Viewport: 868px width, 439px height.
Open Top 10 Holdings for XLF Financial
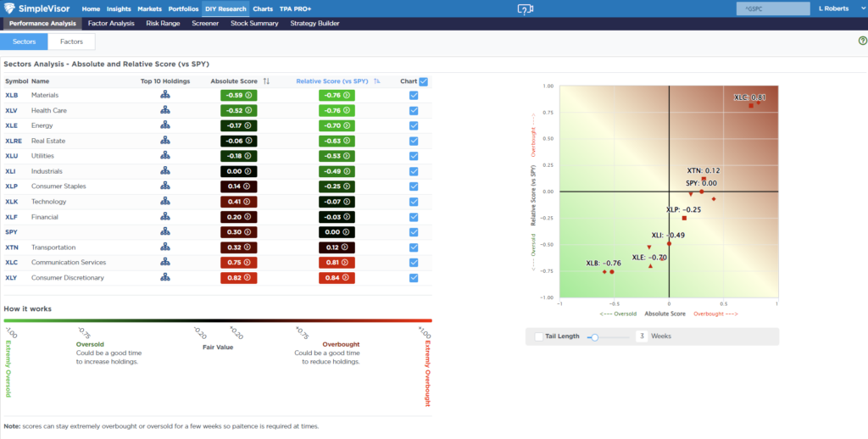pos(165,216)
